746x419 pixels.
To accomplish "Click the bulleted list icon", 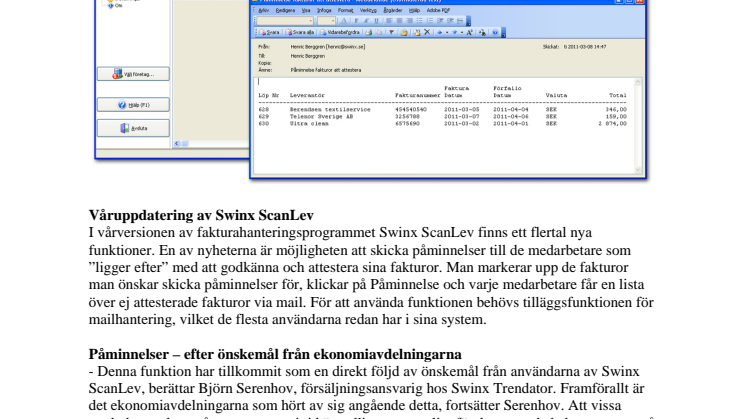I will [x=420, y=21].
